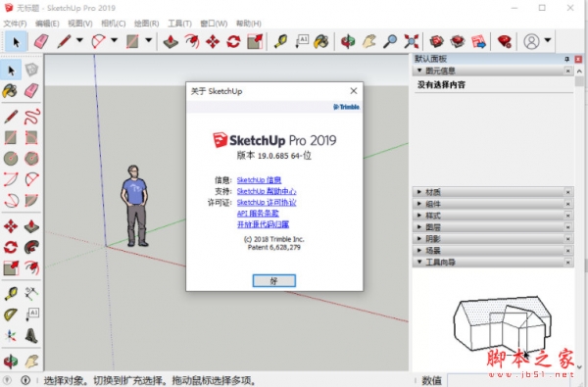Screen dimensions: 588x387
Task: Close the 关于 SketchUp dialog
Action: pos(353,91)
